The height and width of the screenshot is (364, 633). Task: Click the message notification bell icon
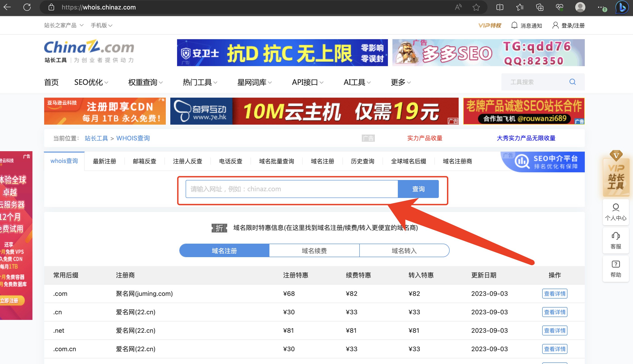[514, 25]
